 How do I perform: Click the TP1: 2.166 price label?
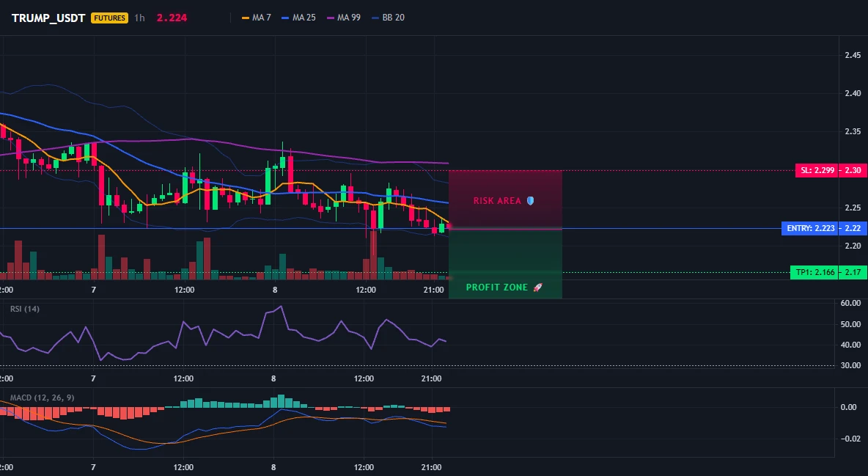tap(815, 272)
